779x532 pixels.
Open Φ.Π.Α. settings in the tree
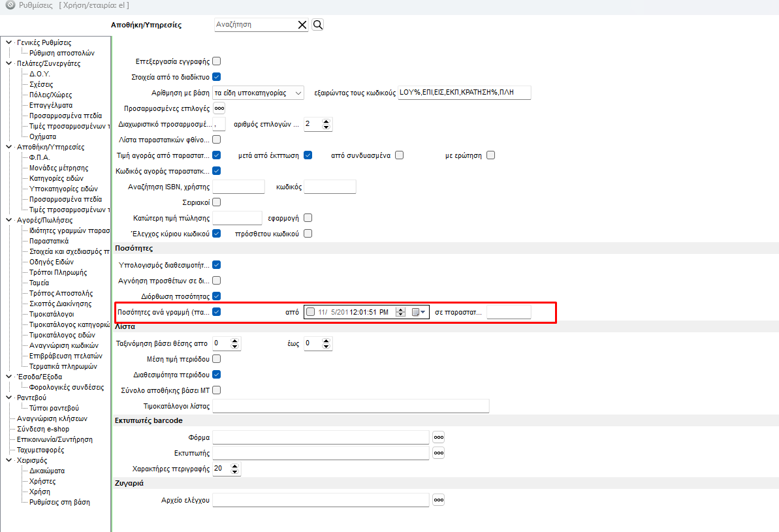tap(39, 157)
